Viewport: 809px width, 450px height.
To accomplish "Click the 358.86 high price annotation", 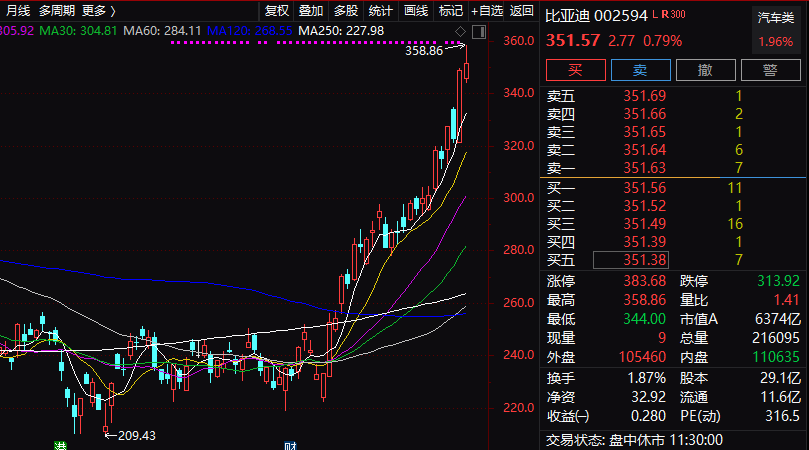I will pos(424,51).
